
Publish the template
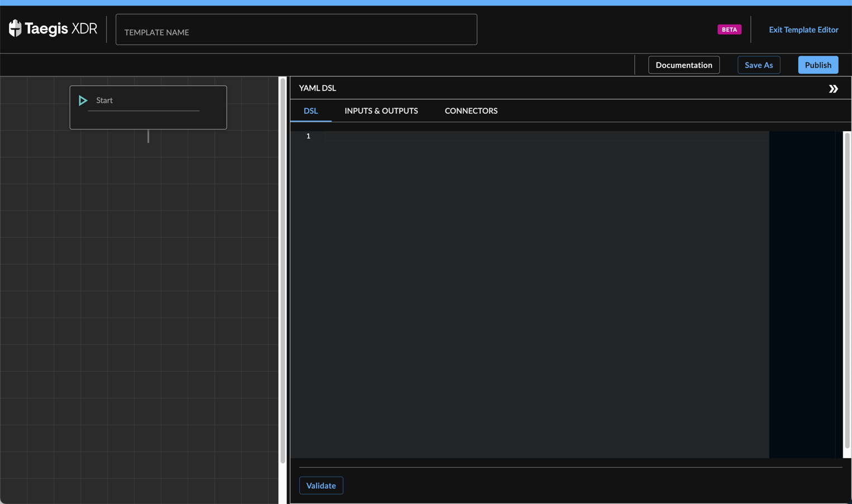818,65
